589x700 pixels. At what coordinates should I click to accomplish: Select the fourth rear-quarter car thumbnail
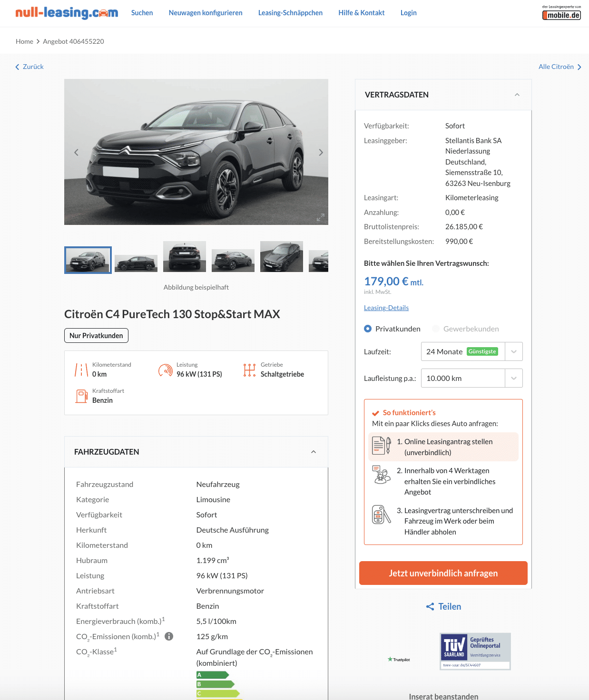(233, 261)
